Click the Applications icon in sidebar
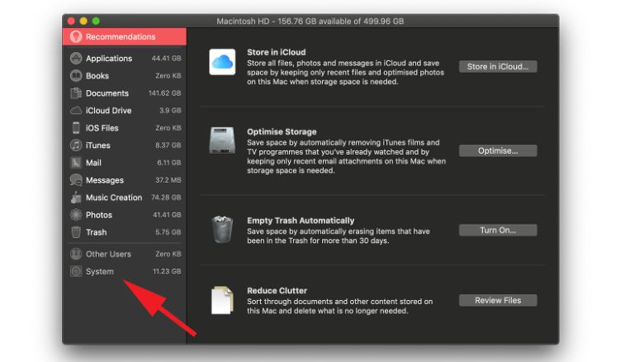 [76, 59]
